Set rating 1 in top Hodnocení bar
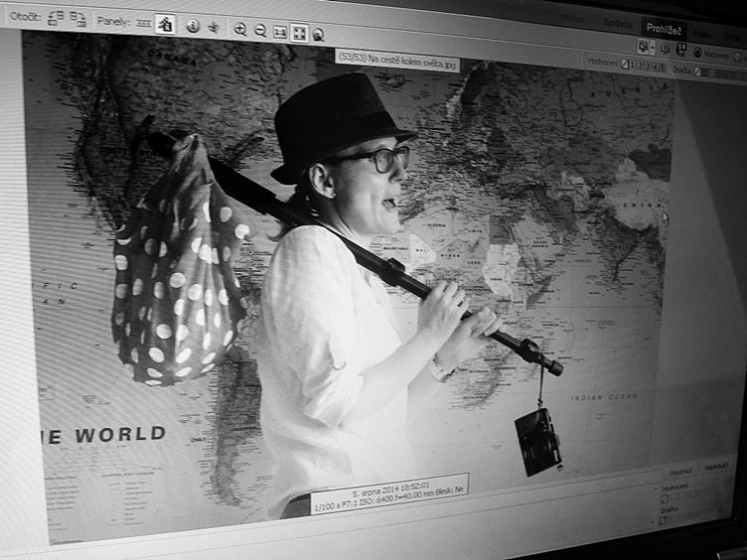 pyautogui.click(x=632, y=66)
